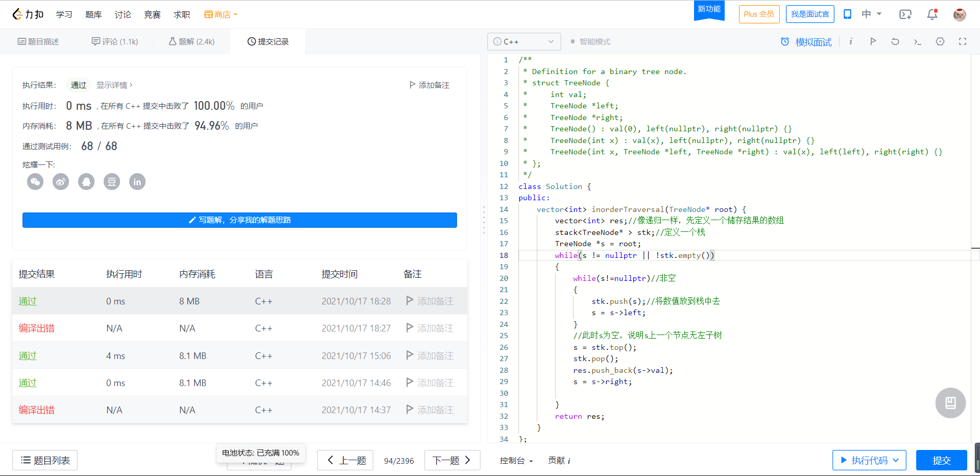Open the C++ language dropdown
The image size is (980, 476).
click(x=524, y=41)
